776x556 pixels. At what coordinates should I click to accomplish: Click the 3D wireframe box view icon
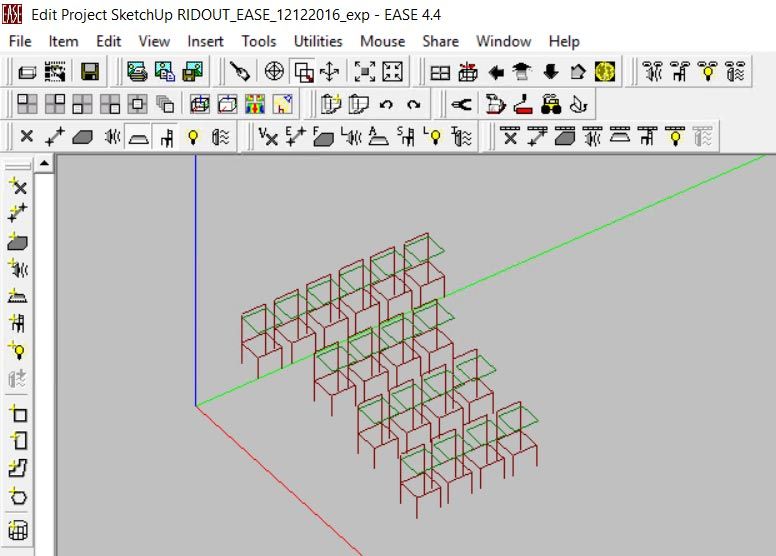click(x=199, y=104)
